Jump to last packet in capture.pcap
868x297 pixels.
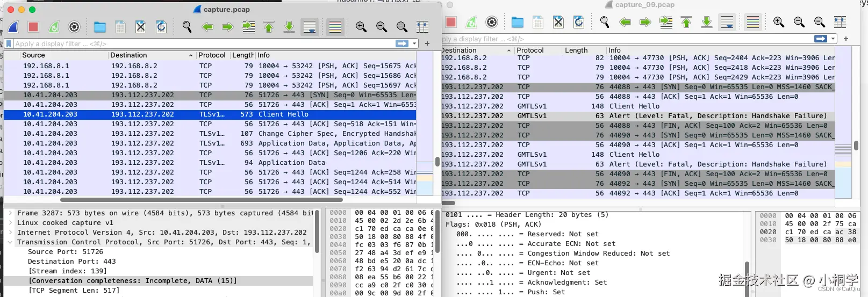tap(289, 27)
